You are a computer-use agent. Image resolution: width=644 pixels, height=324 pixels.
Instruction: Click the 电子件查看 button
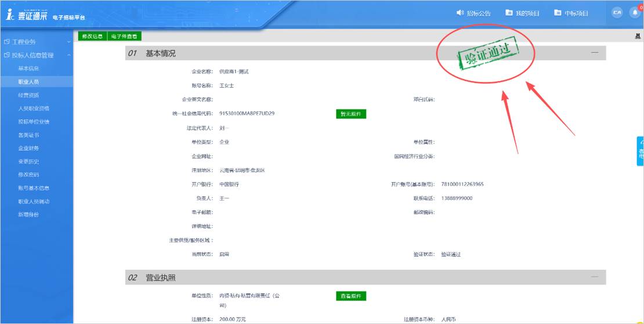pos(124,37)
